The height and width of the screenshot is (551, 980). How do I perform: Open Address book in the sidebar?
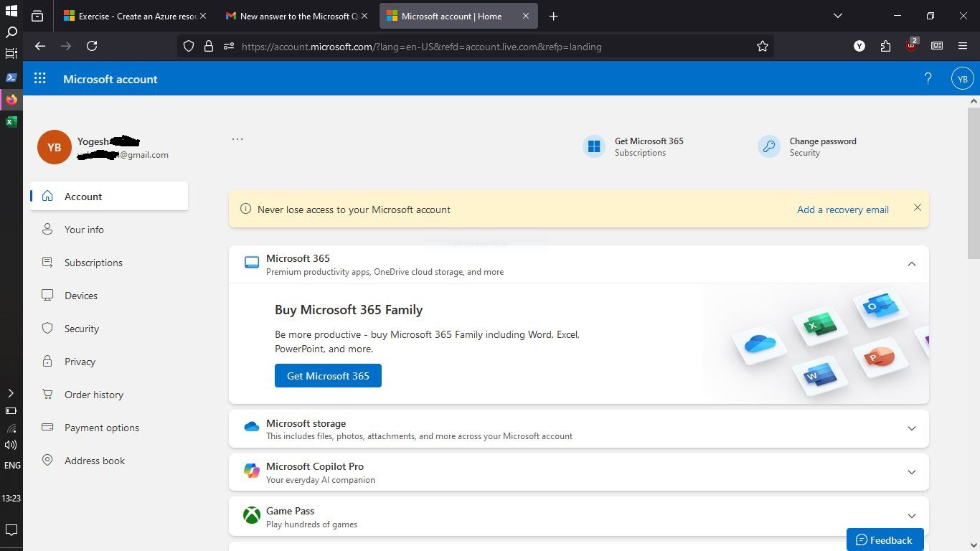109,461
